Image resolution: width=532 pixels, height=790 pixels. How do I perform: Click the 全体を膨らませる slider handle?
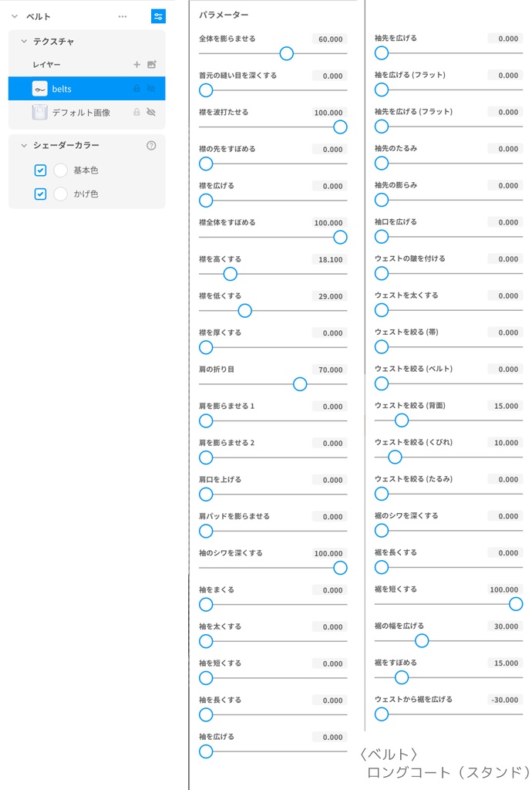pos(287,53)
